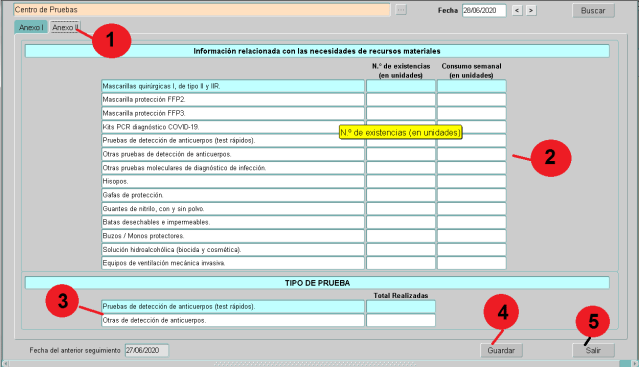The height and width of the screenshot is (367, 639).
Task: Click existencias cell for Mascarilla protección FFP3
Action: pyautogui.click(x=401, y=113)
